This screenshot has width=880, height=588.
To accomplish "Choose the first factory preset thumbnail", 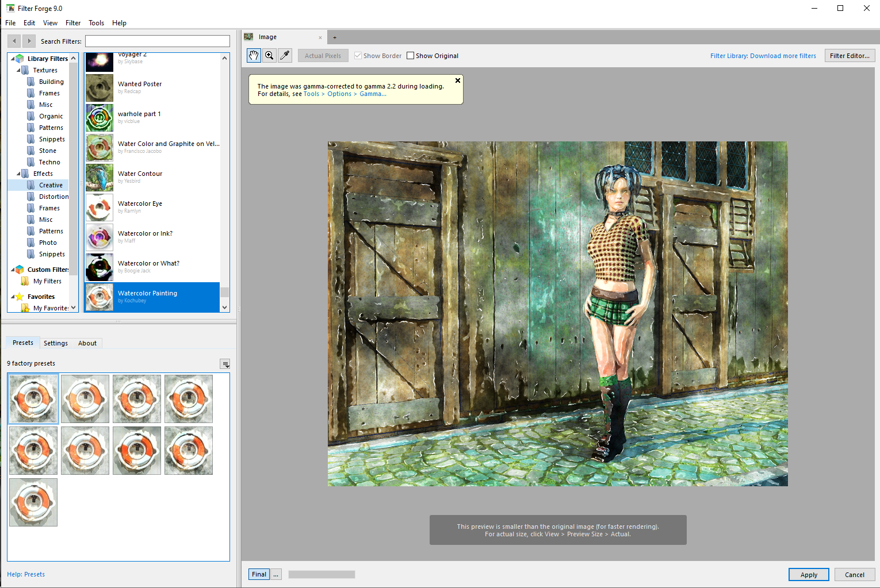I will (x=33, y=399).
